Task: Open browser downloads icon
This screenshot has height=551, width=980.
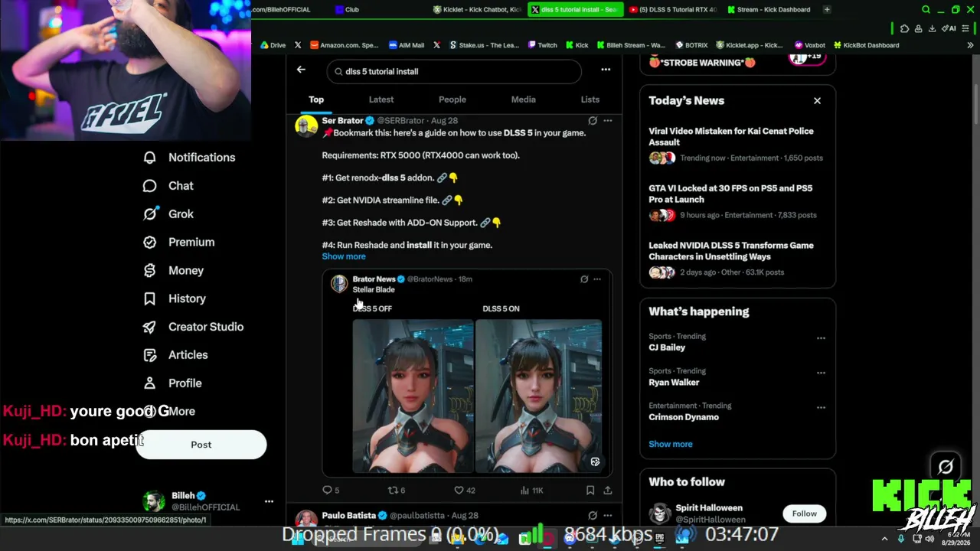Action: [x=932, y=28]
